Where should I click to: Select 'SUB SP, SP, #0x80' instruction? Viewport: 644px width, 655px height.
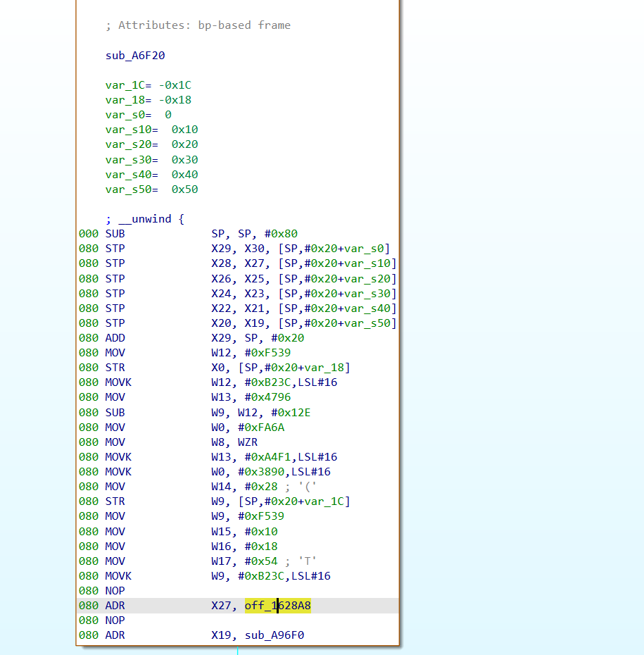tap(201, 234)
